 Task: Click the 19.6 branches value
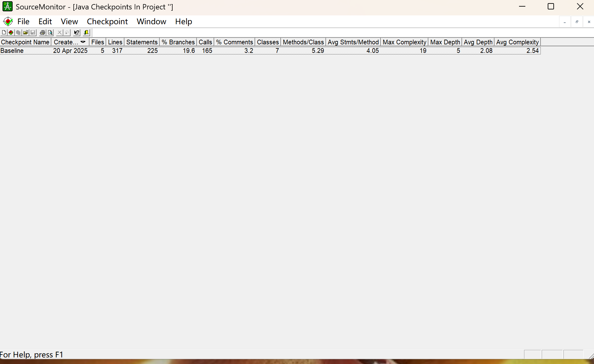click(x=189, y=51)
